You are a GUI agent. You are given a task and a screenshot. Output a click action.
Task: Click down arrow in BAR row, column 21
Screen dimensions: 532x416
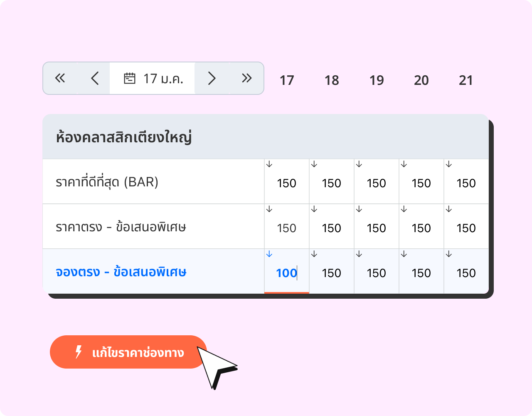[x=449, y=164]
